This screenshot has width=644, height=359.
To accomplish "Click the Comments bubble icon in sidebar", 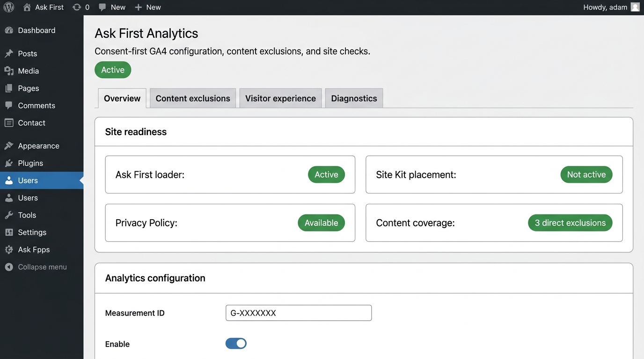I will point(9,106).
